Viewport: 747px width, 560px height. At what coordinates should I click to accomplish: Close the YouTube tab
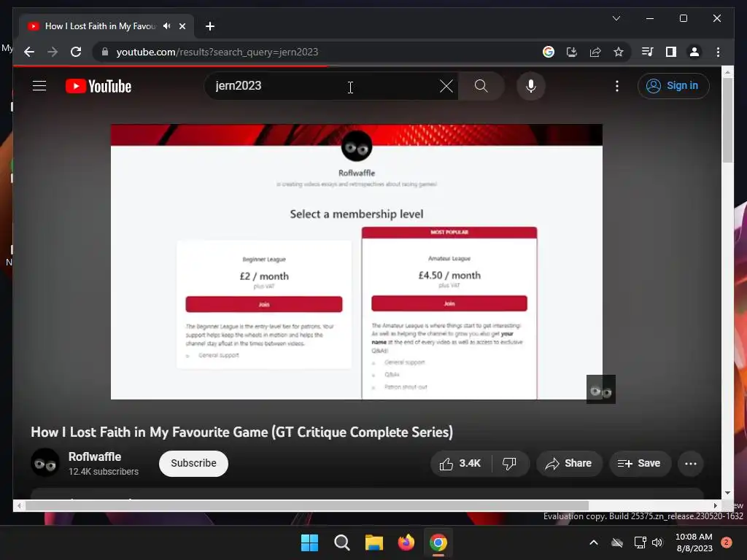coord(182,26)
